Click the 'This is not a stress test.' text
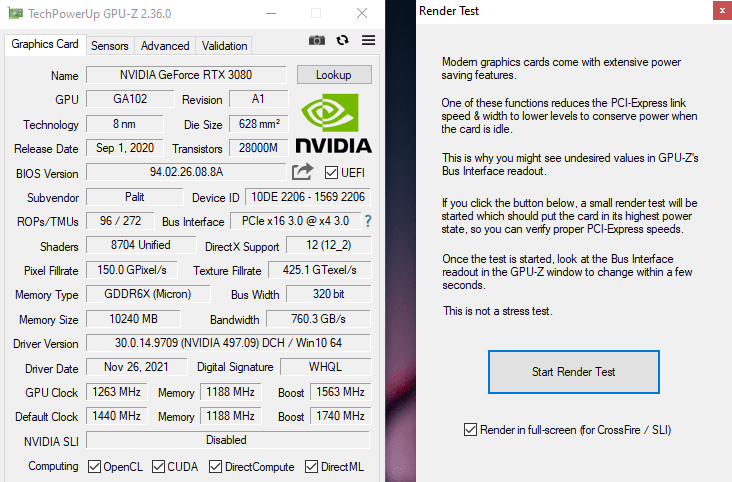 pos(498,311)
